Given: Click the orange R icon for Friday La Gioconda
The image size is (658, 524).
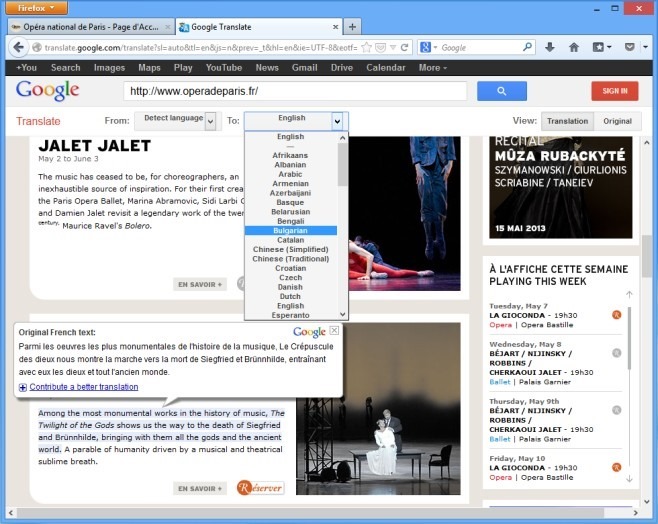Looking at the screenshot, I should (616, 467).
